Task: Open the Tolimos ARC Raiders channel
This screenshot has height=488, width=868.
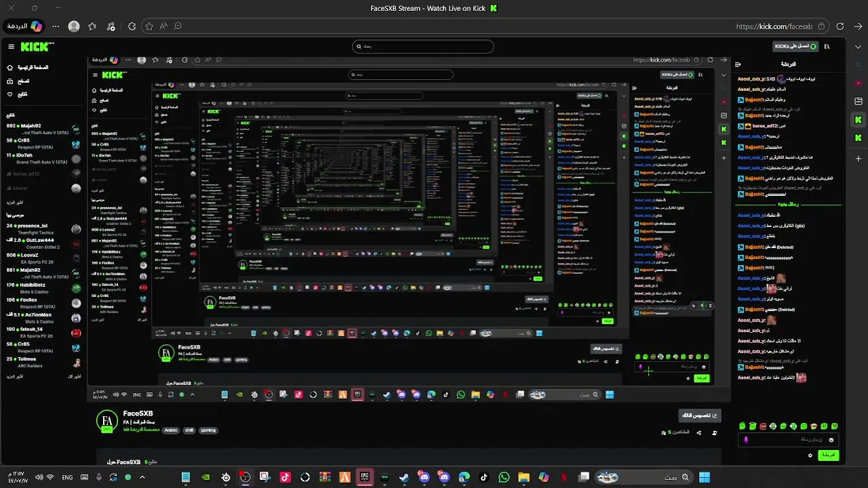Action: point(43,362)
